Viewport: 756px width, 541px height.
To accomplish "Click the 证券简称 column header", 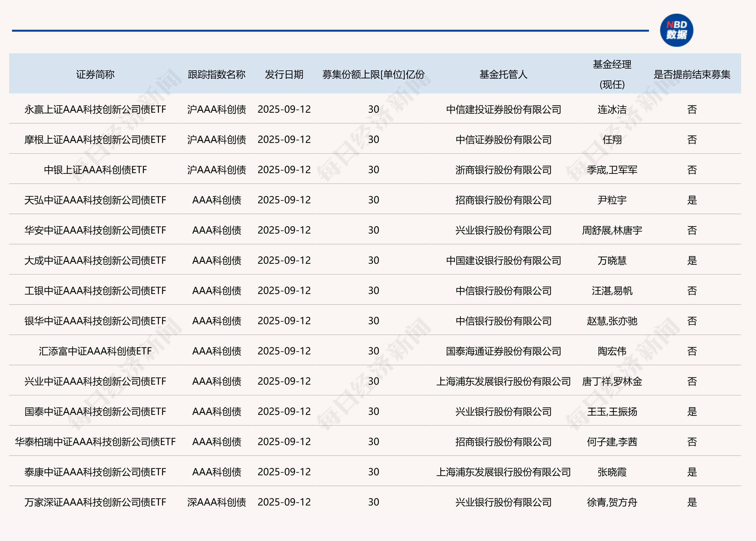I will tap(95, 74).
